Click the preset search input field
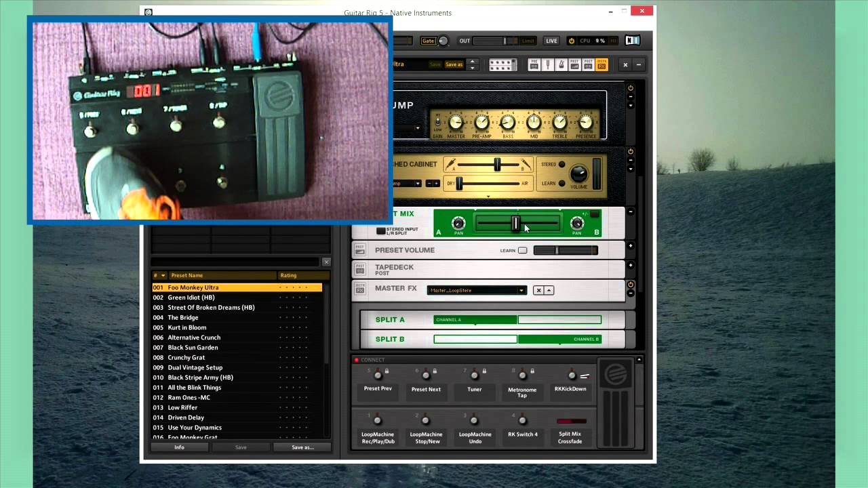Image resolution: width=868 pixels, height=488 pixels. pyautogui.click(x=235, y=262)
